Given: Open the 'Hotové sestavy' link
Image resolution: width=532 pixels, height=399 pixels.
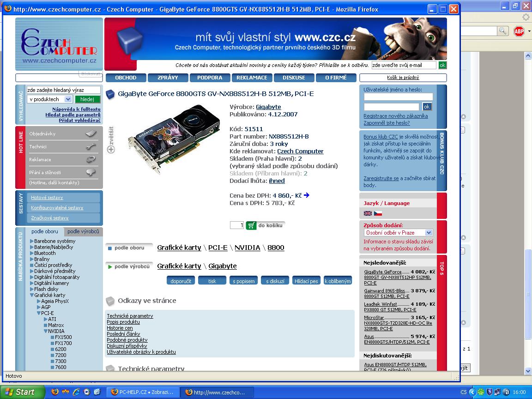Looking at the screenshot, I should tap(47, 198).
